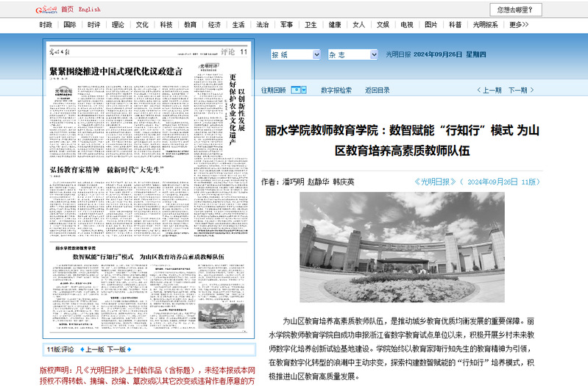This screenshot has width=588, height=386.
Task: Click the 您想去哪里 search field
Action: (518, 10)
